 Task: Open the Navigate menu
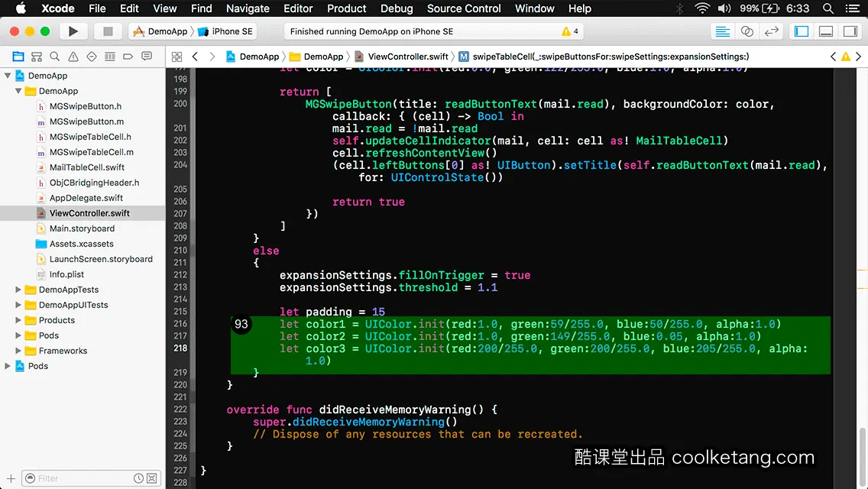pos(248,8)
